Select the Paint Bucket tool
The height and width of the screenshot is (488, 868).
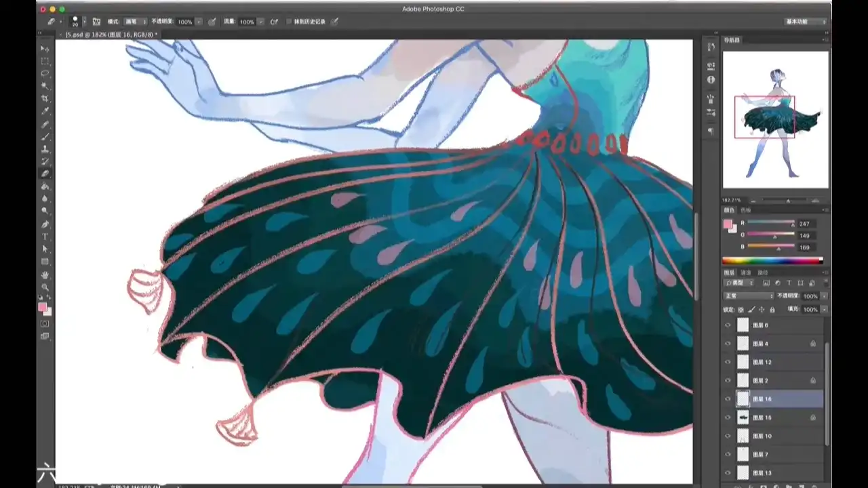click(x=45, y=186)
